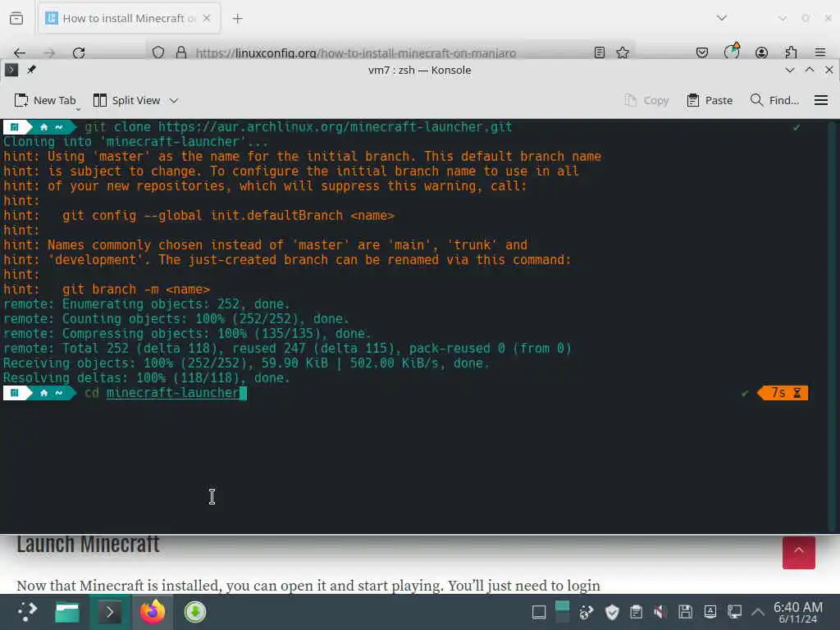Viewport: 840px width, 630px height.
Task: Click the git clone command line text
Action: click(x=298, y=127)
